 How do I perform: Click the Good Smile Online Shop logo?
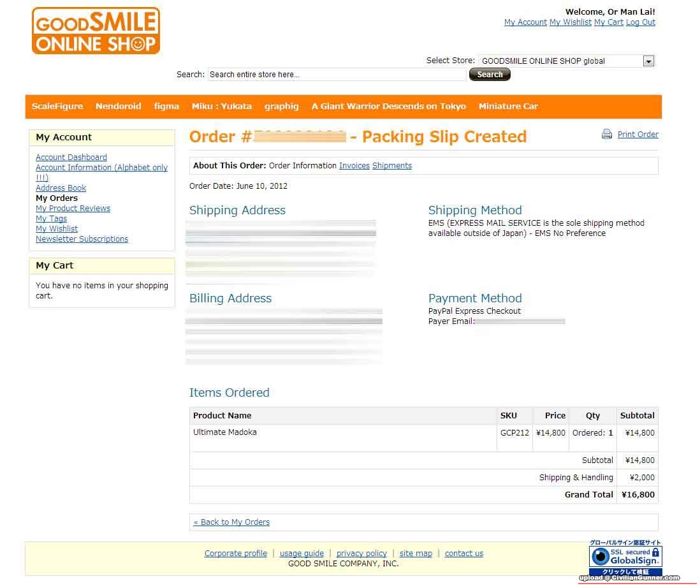(x=96, y=31)
